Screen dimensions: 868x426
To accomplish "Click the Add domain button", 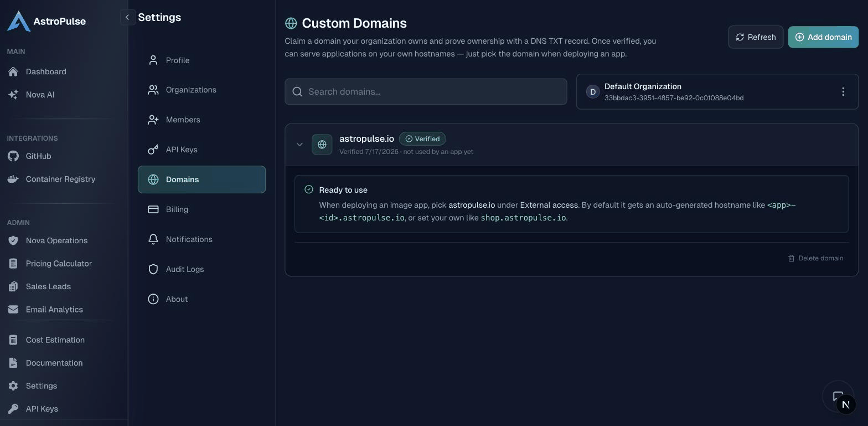I will coord(823,37).
